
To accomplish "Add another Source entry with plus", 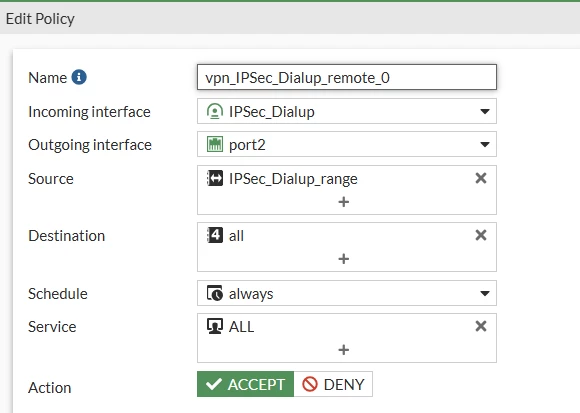I will (x=344, y=202).
